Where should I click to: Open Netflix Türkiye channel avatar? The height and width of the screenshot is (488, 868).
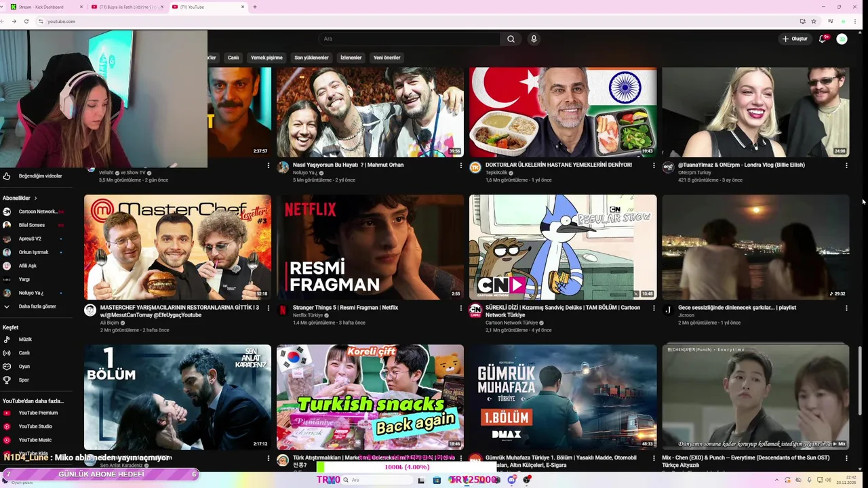pos(283,310)
